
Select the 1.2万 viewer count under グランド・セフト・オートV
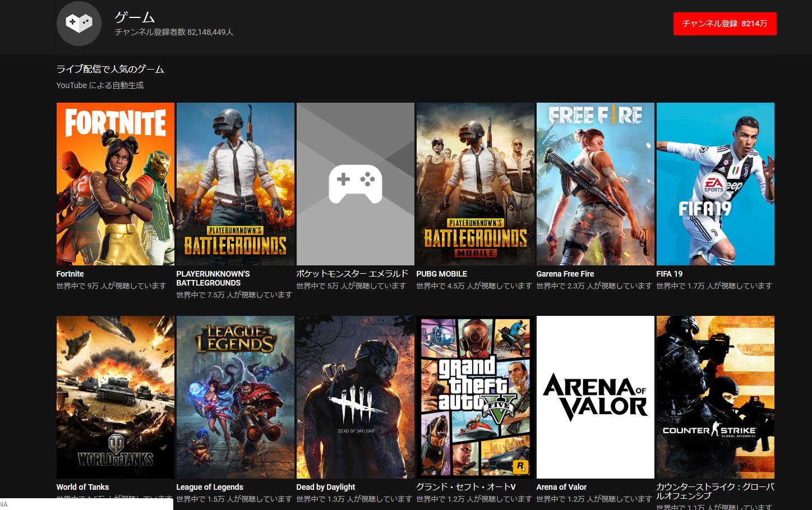474,499
